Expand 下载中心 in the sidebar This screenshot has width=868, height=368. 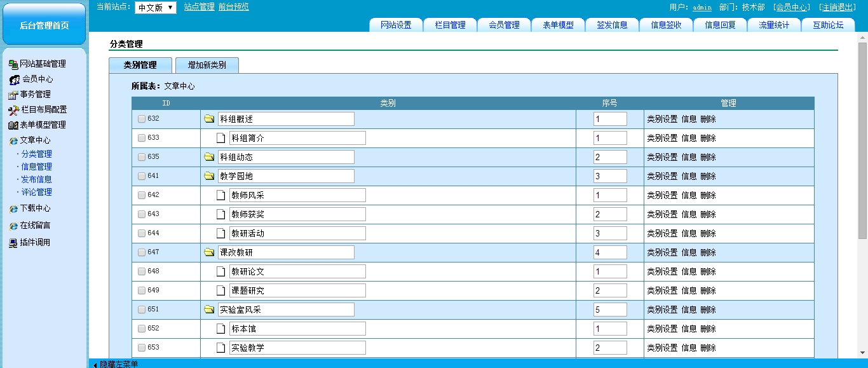click(35, 208)
